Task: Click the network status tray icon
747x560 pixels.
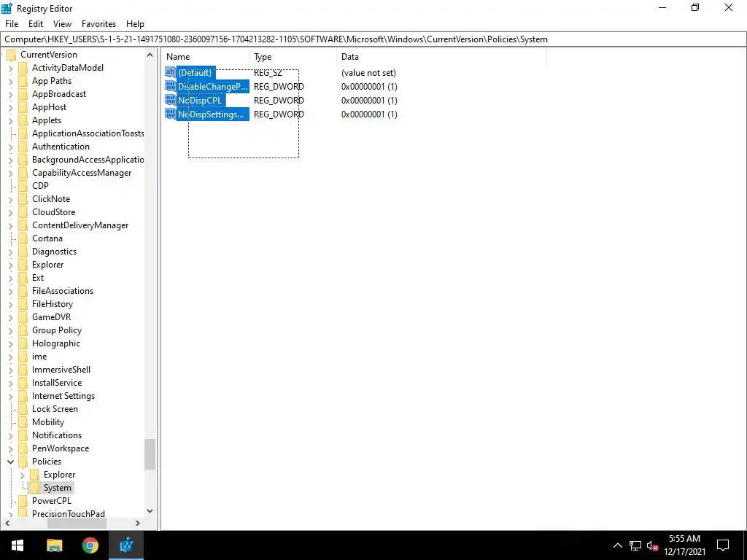Action: coord(635,545)
